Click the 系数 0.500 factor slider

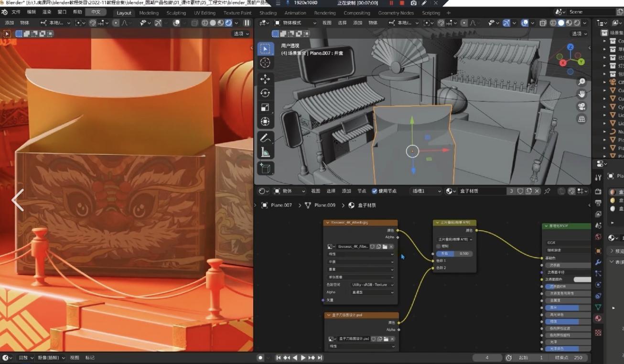point(454,254)
